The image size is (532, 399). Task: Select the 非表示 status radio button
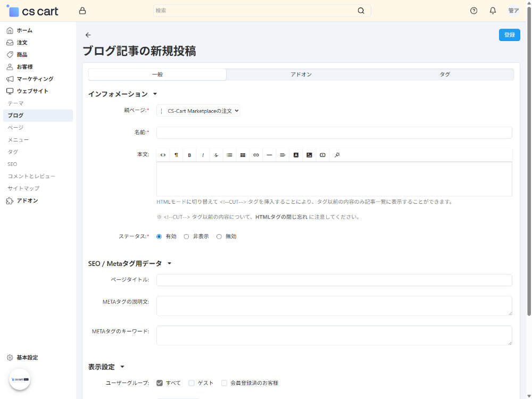(187, 236)
